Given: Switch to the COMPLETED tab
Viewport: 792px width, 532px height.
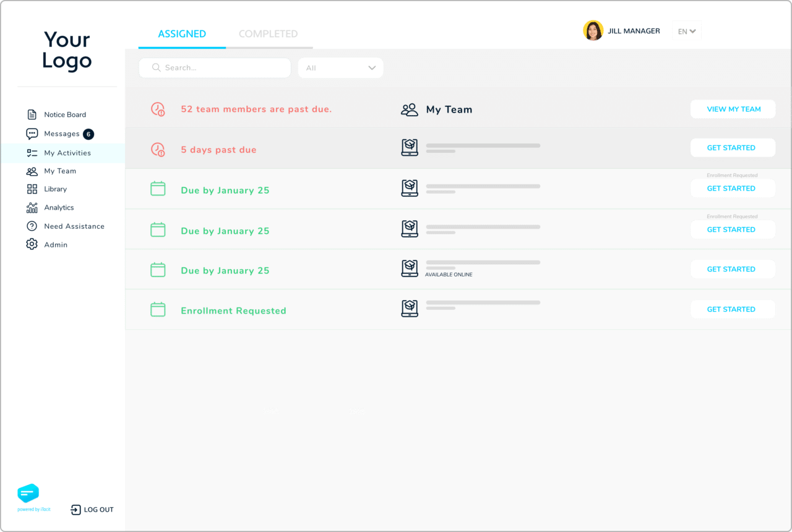Looking at the screenshot, I should coord(268,34).
